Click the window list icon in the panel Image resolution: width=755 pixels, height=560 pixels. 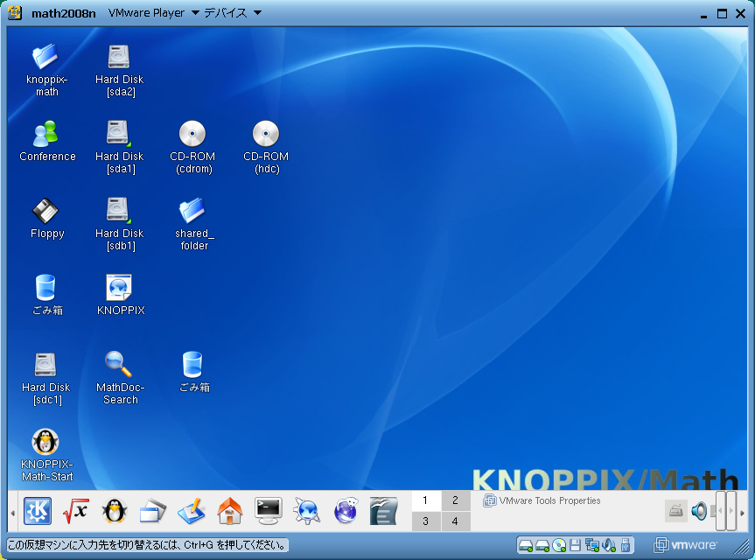pos(153,511)
